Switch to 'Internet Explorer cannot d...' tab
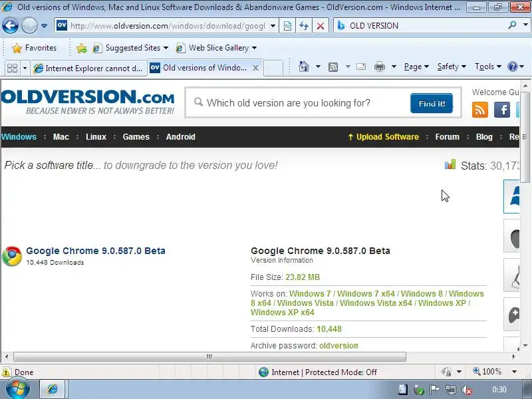This screenshot has width=532, height=399. pos(88,68)
